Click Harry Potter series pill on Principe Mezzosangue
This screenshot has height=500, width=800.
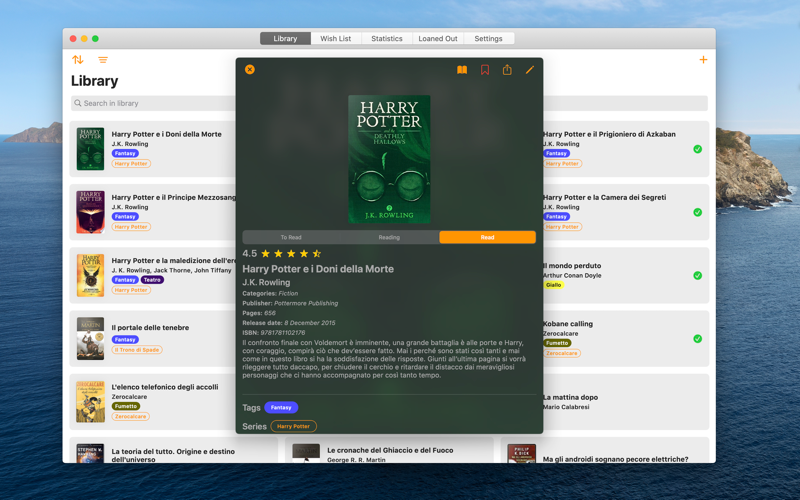coord(131,227)
